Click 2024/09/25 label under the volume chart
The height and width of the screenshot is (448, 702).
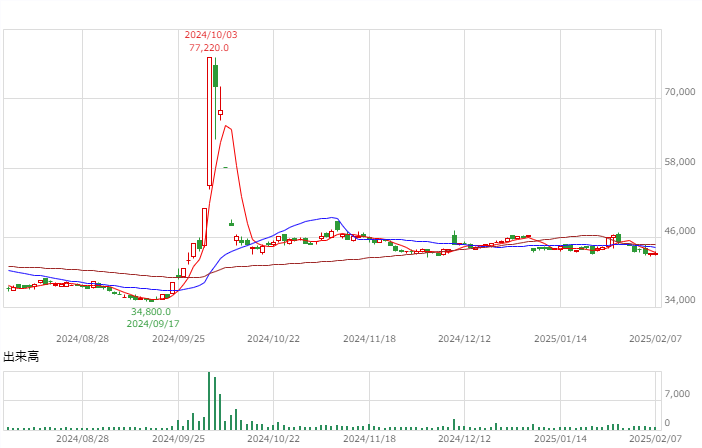tap(178, 439)
